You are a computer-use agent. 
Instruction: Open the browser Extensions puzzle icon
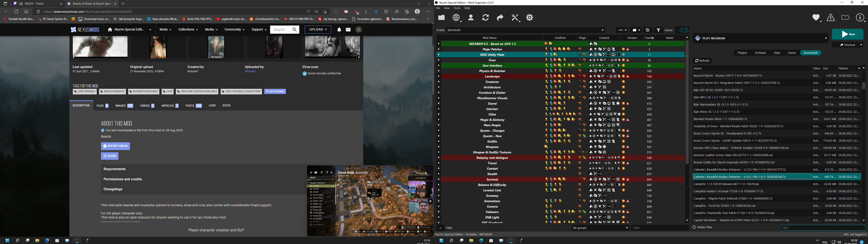click(386, 12)
